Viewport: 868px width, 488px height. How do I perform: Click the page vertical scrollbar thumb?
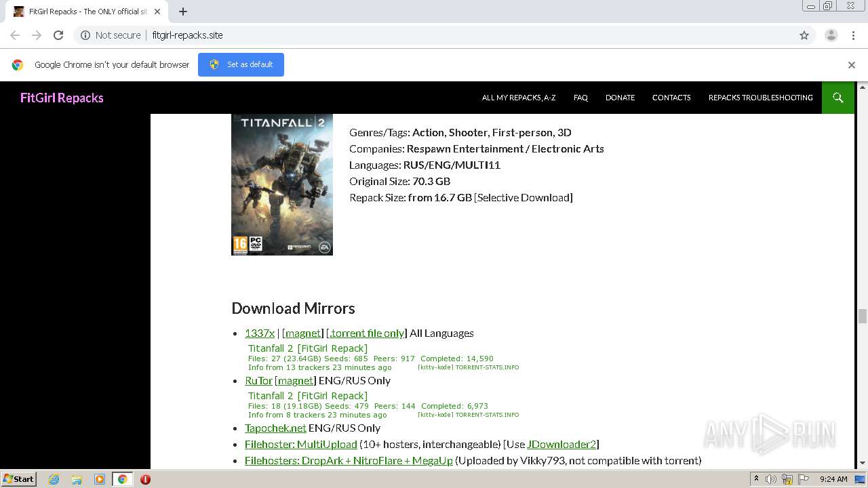tap(862, 316)
